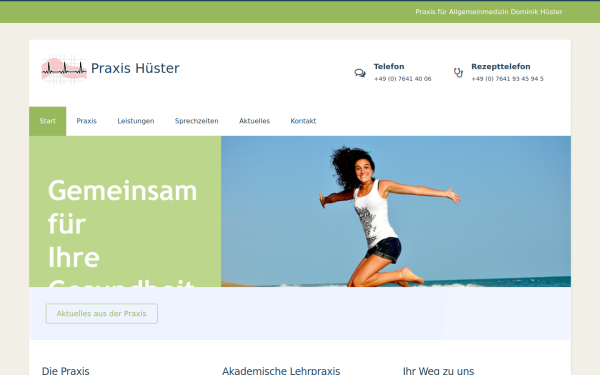Click the Akademische Lehrpraxis heading

[x=281, y=371]
